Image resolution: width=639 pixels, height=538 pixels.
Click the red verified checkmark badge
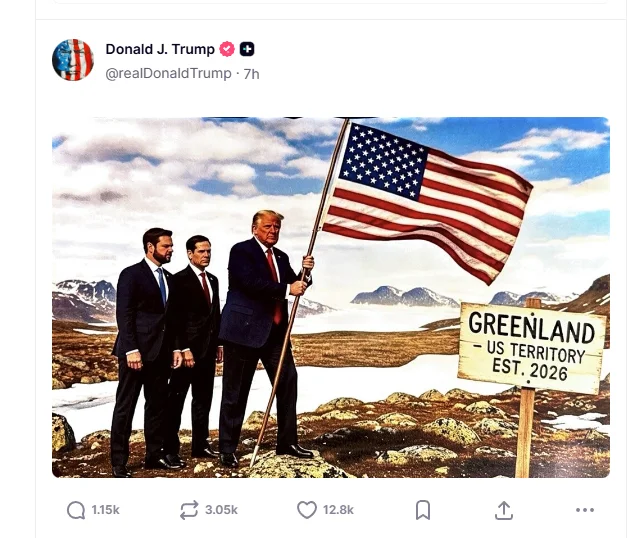(x=227, y=49)
